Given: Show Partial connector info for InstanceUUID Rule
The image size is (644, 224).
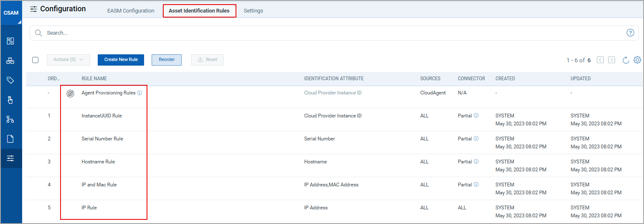Looking at the screenshot, I should [x=476, y=116].
